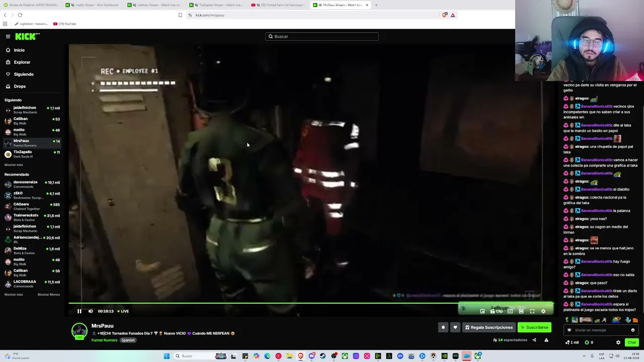The height and width of the screenshot is (362, 644).
Task: Open jaidefinichon channel under Siguiendo
Action: tap(32, 110)
